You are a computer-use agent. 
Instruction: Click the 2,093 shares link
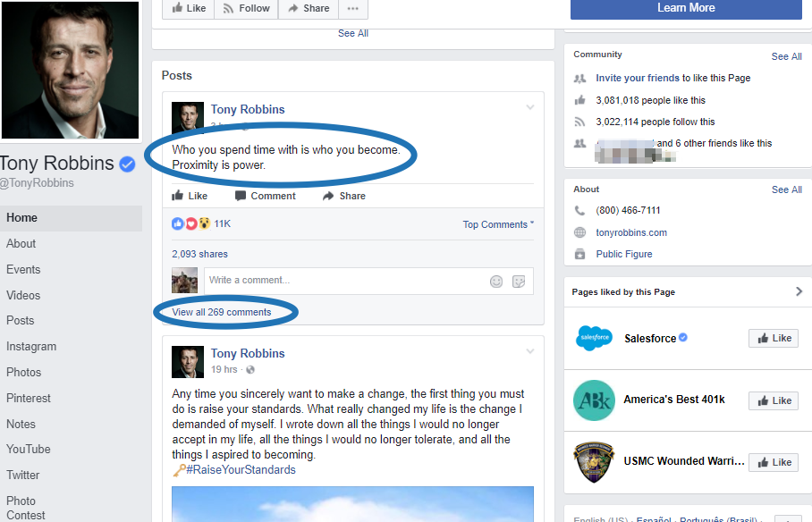pos(200,254)
